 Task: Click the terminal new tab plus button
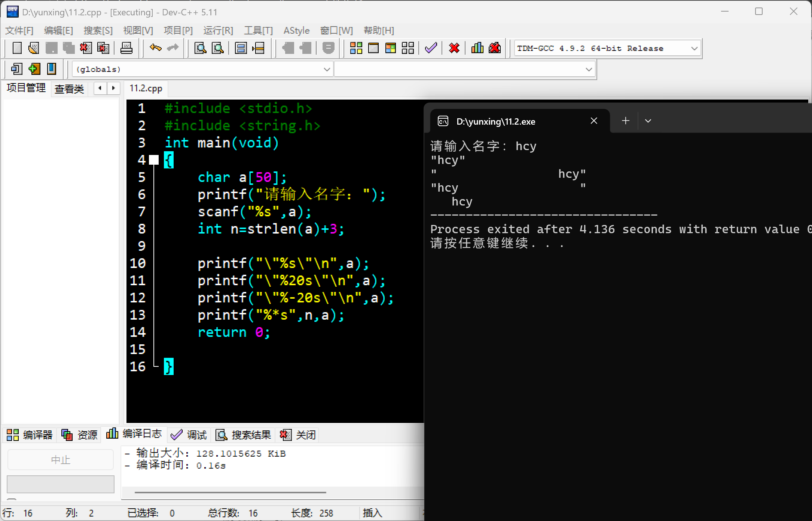(626, 121)
